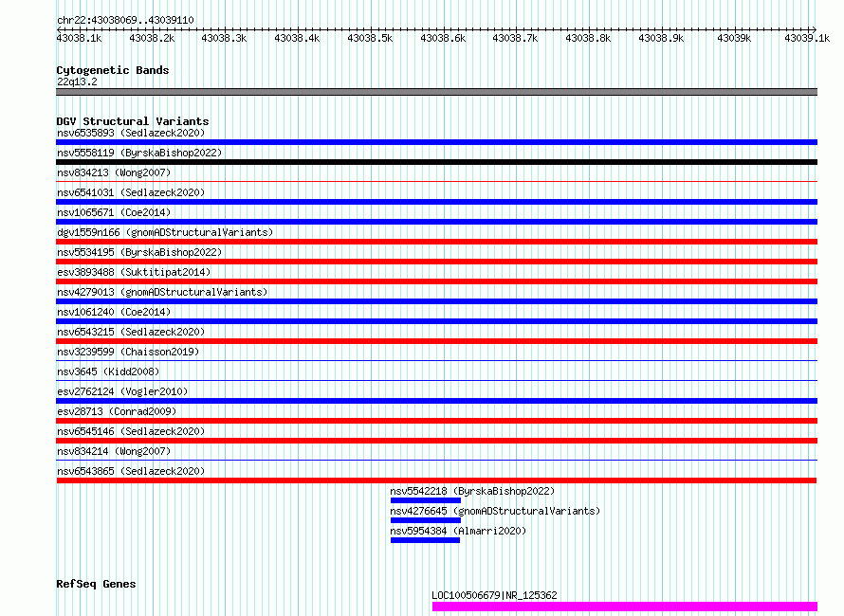The height and width of the screenshot is (616, 844).
Task: Open variant nsv3239599 (Chaisson2019)
Action: coord(128,352)
